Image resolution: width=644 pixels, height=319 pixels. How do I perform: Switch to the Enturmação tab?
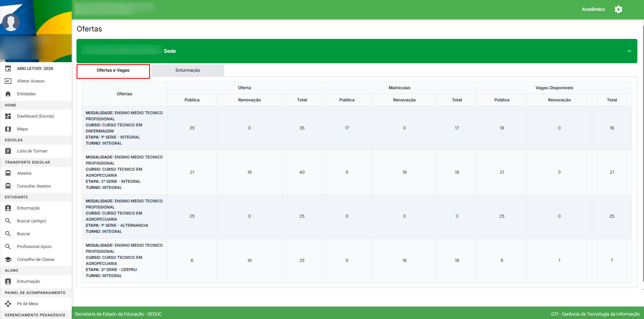click(187, 70)
